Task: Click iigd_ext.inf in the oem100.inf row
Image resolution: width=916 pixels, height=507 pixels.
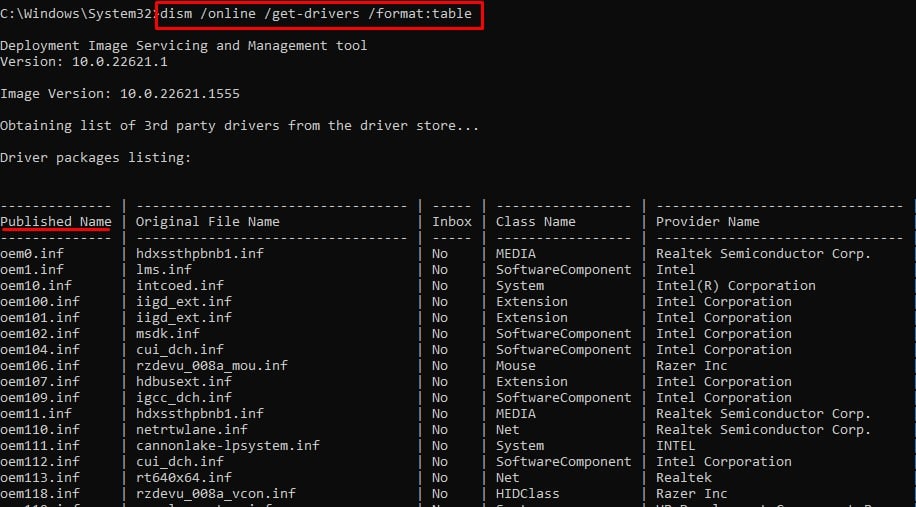Action: (x=183, y=302)
